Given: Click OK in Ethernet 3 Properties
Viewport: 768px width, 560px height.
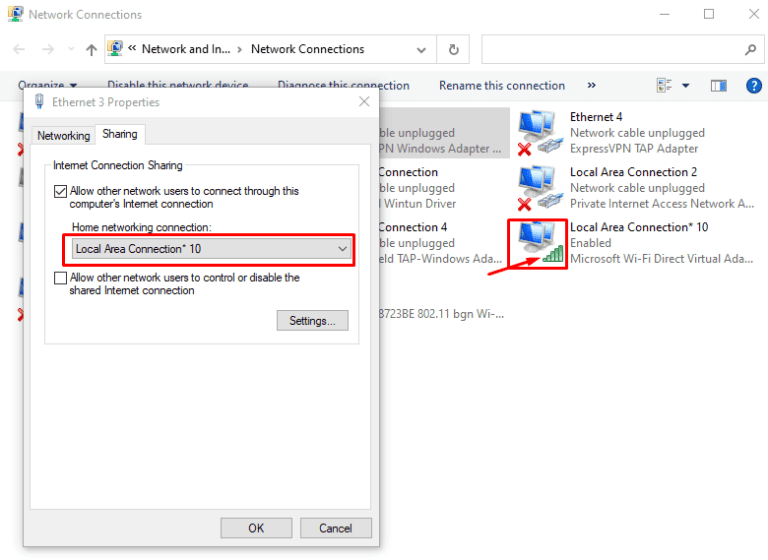Looking at the screenshot, I should [256, 528].
